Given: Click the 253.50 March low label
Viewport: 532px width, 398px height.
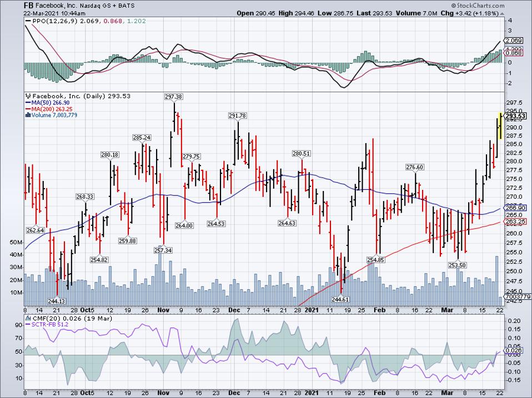Looking at the screenshot, I should click(458, 266).
